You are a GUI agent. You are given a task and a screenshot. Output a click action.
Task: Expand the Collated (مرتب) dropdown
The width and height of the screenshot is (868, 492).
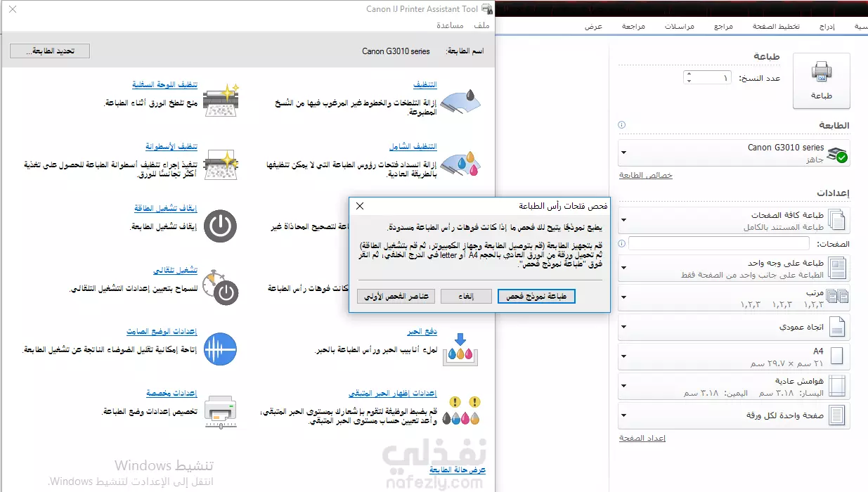623,297
